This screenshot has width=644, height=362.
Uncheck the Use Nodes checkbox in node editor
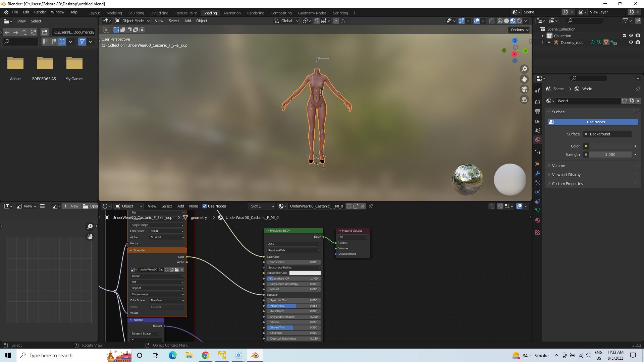tap(205, 206)
